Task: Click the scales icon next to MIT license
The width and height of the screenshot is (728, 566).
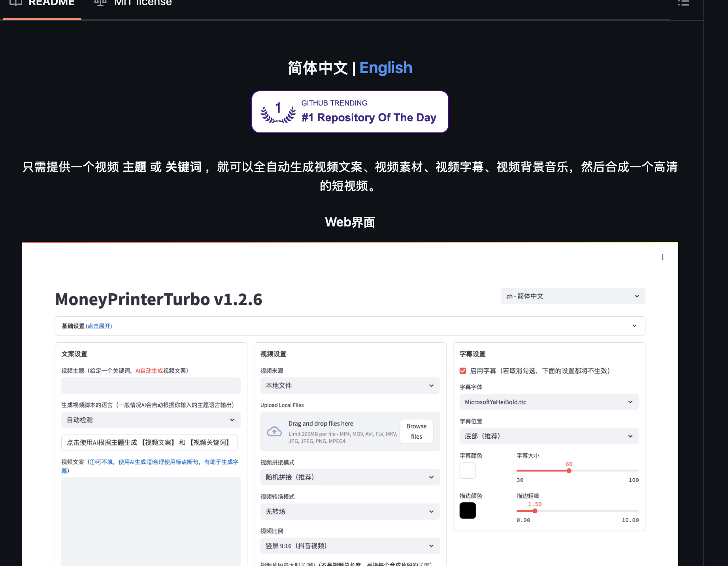Action: (100, 2)
